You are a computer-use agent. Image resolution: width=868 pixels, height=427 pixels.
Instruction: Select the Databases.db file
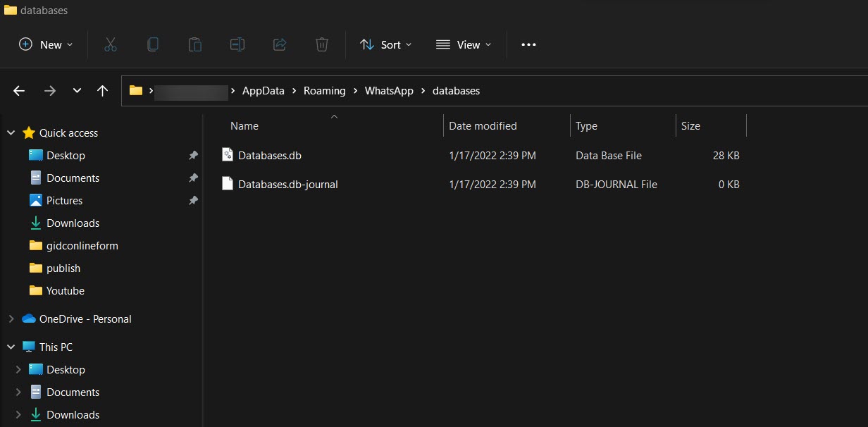[x=270, y=155]
